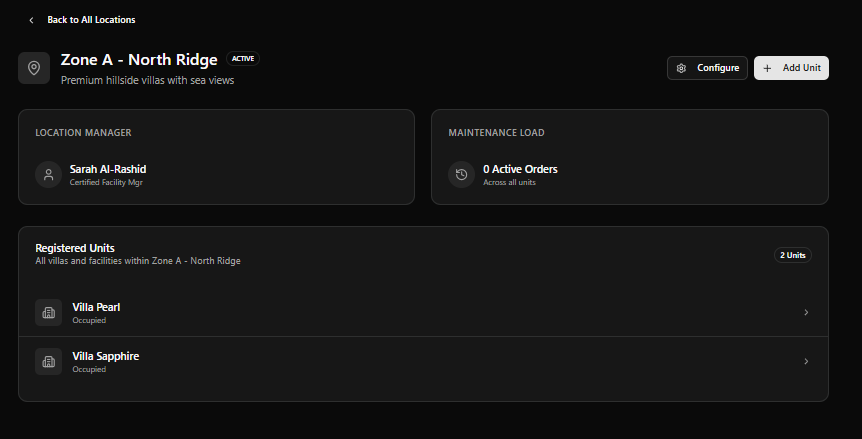The width and height of the screenshot is (862, 439).
Task: Click the plus icon in Add Unit
Action: coord(767,68)
